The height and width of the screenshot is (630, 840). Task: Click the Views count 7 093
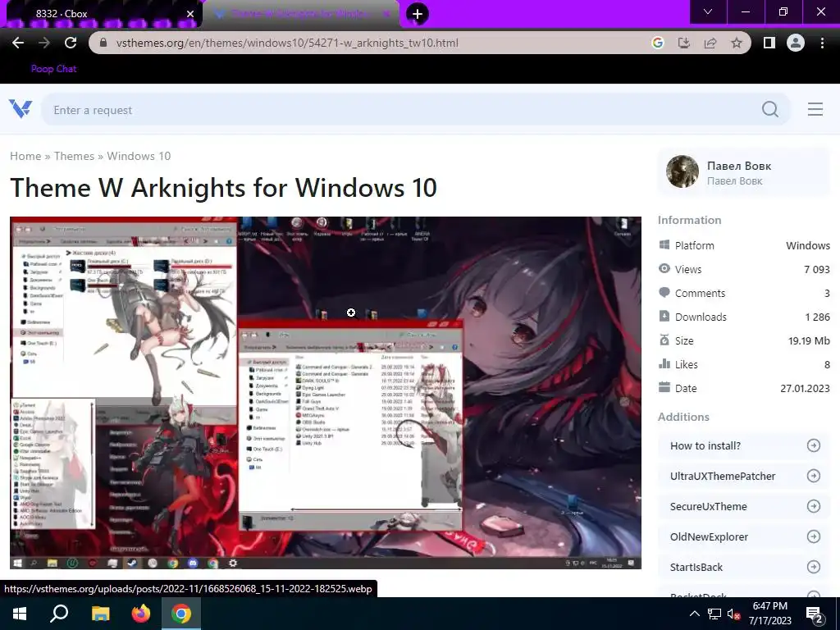pyautogui.click(x=816, y=269)
